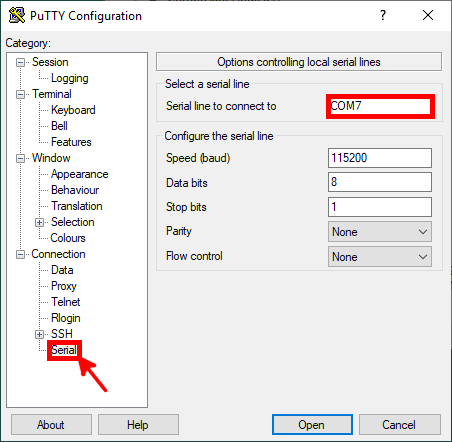
Task: Click the About button
Action: pos(51,425)
